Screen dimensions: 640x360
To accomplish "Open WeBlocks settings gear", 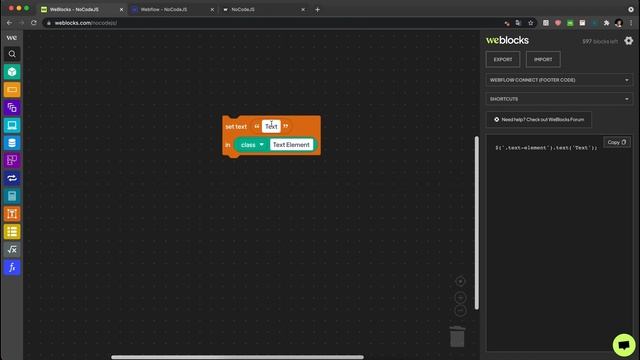I will 629,40.
